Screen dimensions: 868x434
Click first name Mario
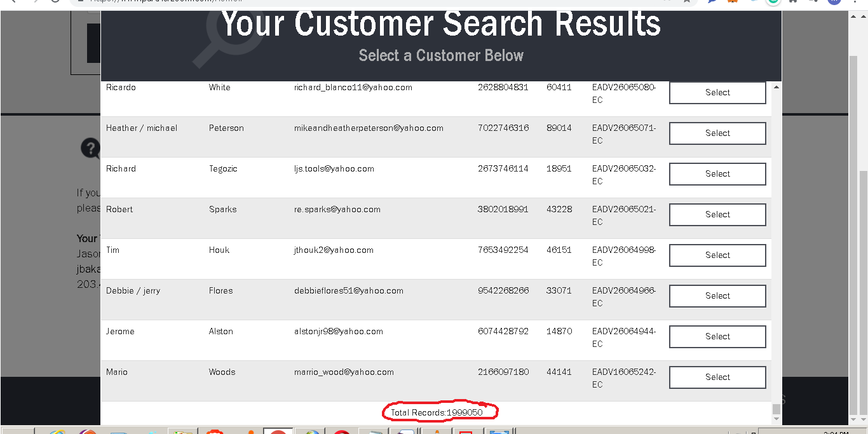[x=117, y=372]
